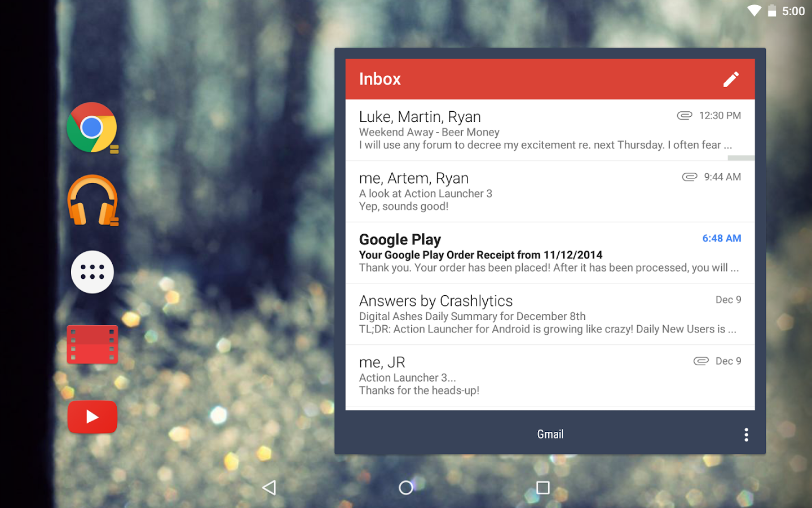
Task: Tap the attachment paperclip on the Luke, Martin, Ryan email
Action: [x=684, y=115]
